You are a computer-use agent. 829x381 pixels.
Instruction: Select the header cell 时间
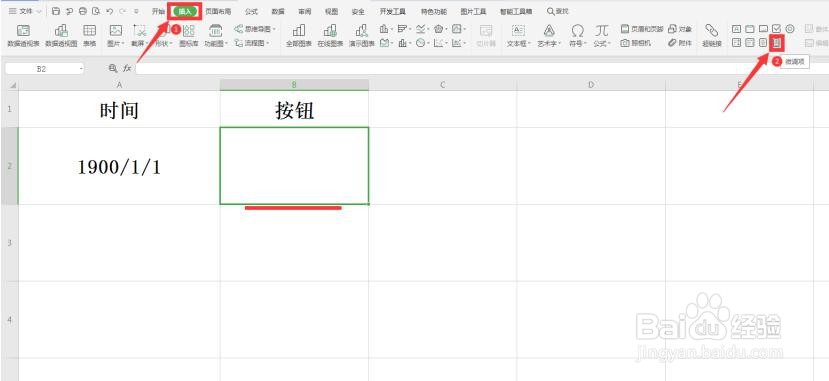pos(119,109)
